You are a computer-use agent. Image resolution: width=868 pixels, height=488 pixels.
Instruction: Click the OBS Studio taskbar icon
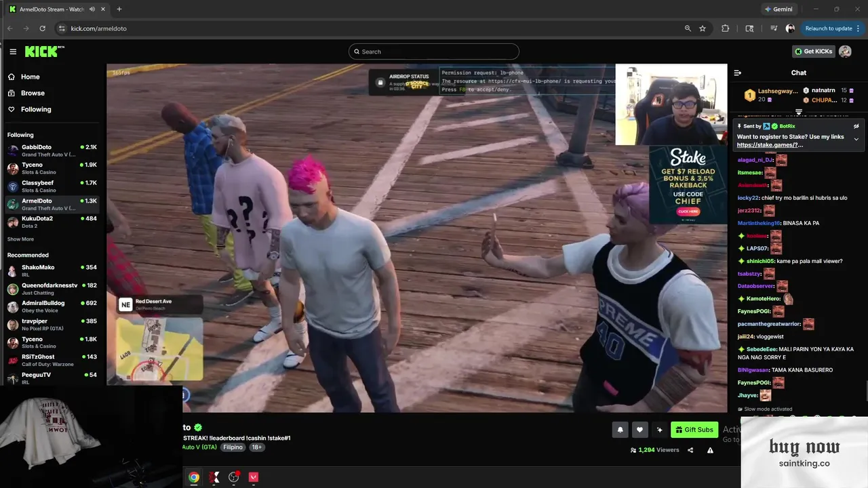(x=234, y=477)
